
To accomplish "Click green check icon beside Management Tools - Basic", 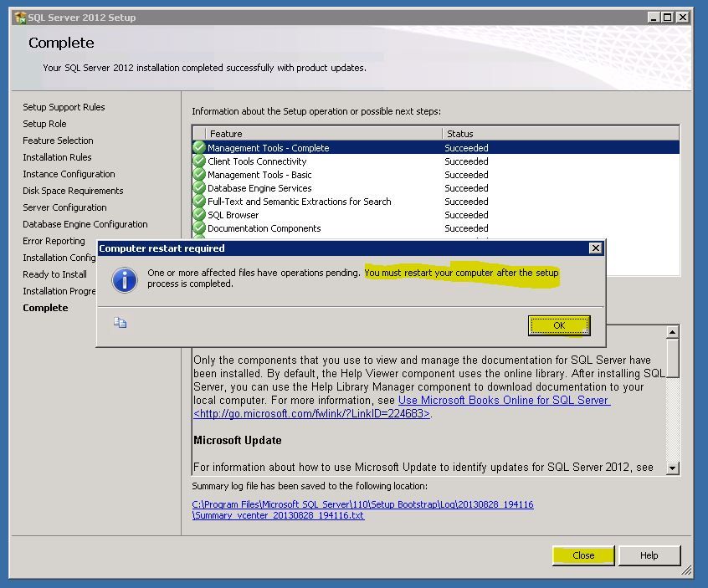I will 199,174.
